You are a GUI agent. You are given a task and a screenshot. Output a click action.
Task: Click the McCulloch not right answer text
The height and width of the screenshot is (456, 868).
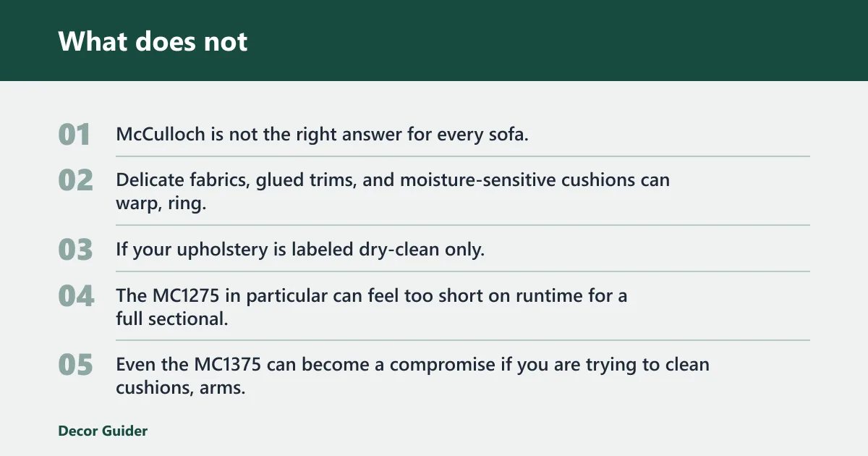click(323, 135)
